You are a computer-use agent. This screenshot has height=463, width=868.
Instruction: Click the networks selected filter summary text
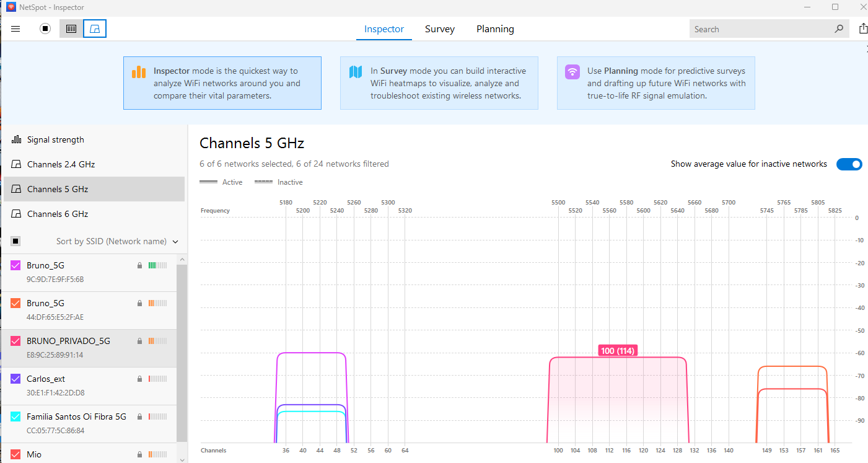[294, 164]
